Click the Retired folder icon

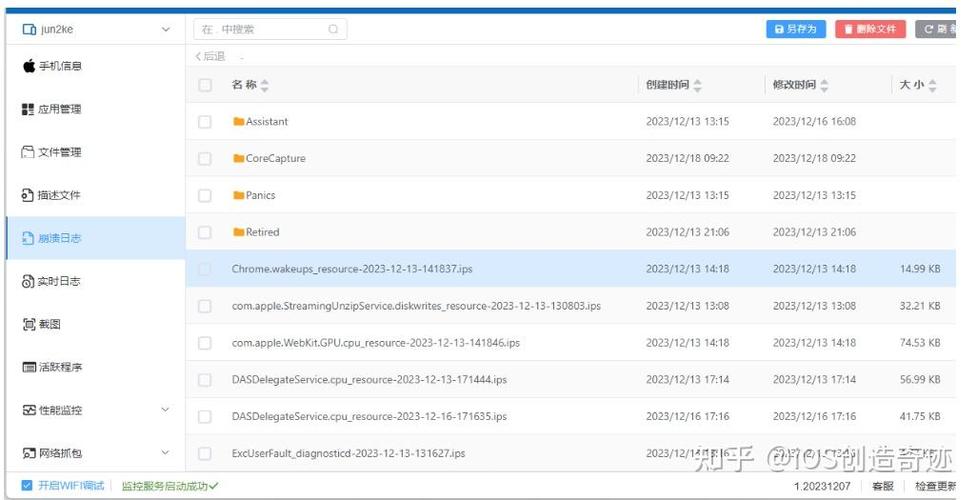coord(238,232)
